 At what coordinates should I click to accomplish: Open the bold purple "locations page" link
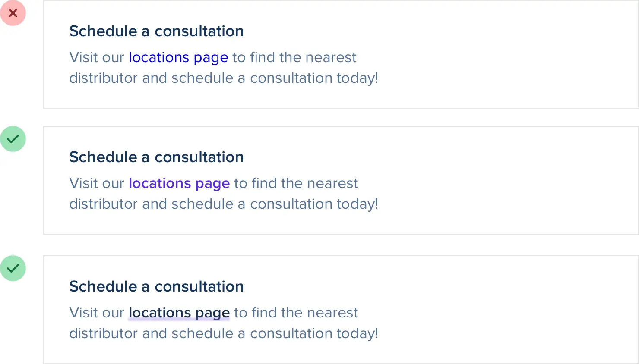179,183
